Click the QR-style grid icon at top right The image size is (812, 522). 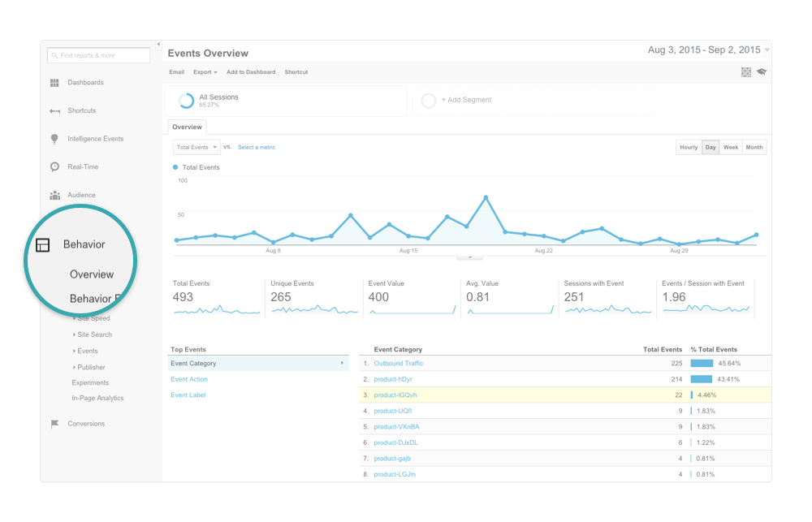coord(745,72)
